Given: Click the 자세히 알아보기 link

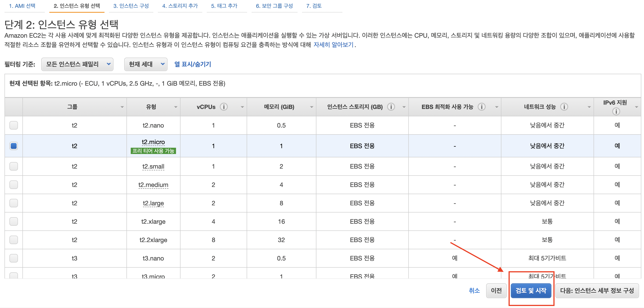Looking at the screenshot, I should (x=333, y=45).
